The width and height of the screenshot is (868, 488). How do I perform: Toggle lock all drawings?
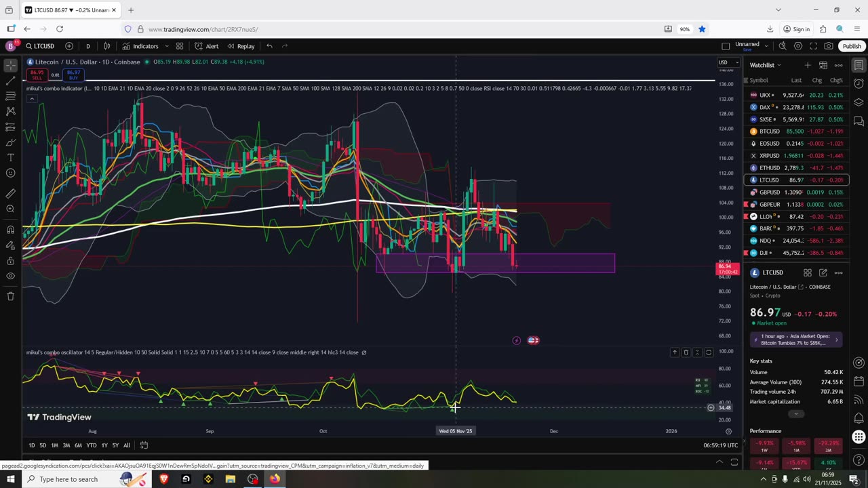(11, 260)
